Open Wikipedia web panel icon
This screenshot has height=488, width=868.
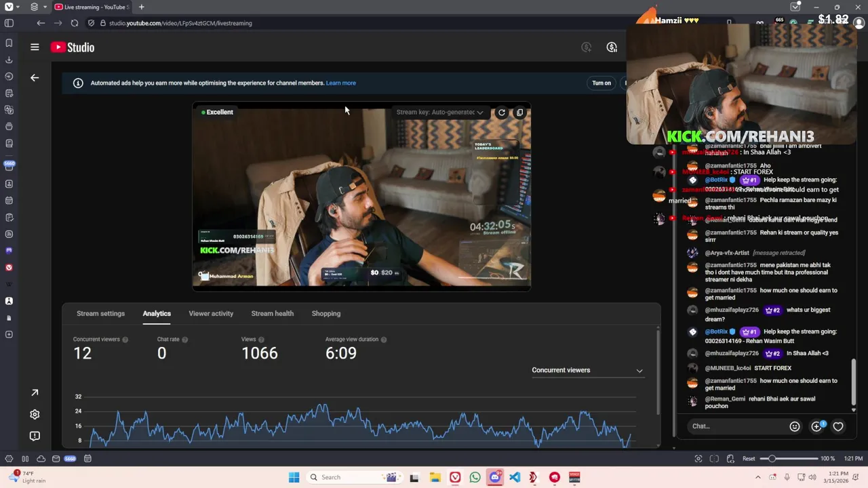pyautogui.click(x=9, y=284)
